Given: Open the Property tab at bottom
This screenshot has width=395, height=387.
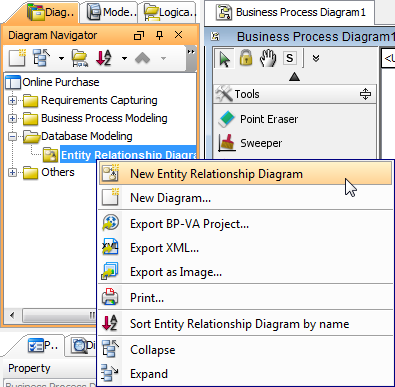Looking at the screenshot, I should [43, 346].
